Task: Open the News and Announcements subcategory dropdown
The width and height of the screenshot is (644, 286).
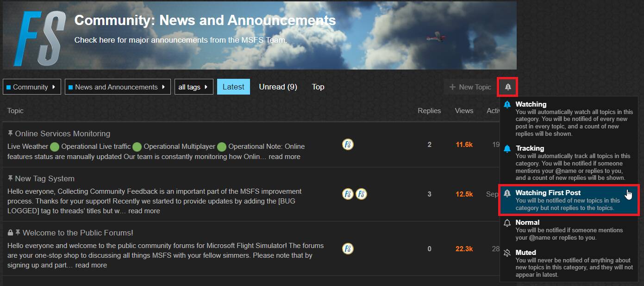Action: click(118, 87)
